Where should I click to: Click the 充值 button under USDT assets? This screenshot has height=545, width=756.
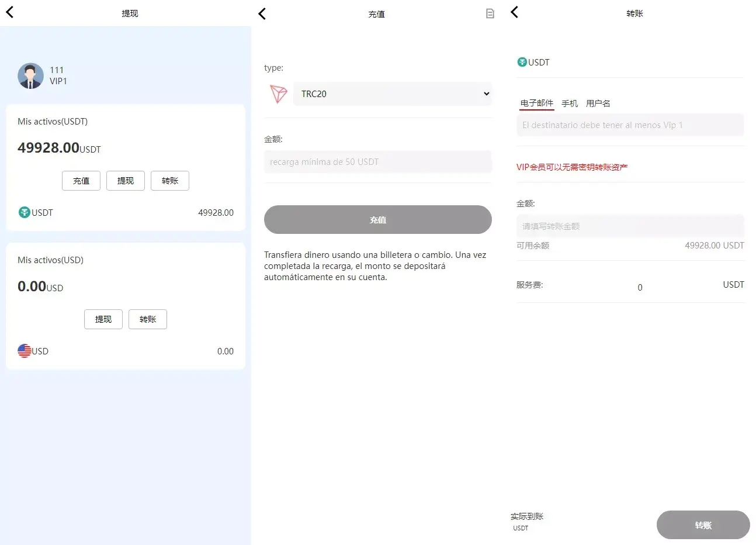(x=81, y=181)
